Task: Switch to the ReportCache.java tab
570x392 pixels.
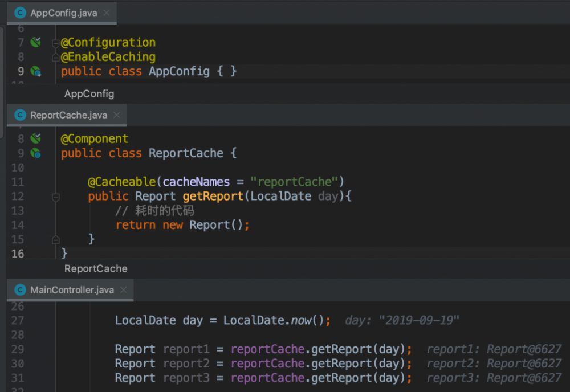Action: 68,115
